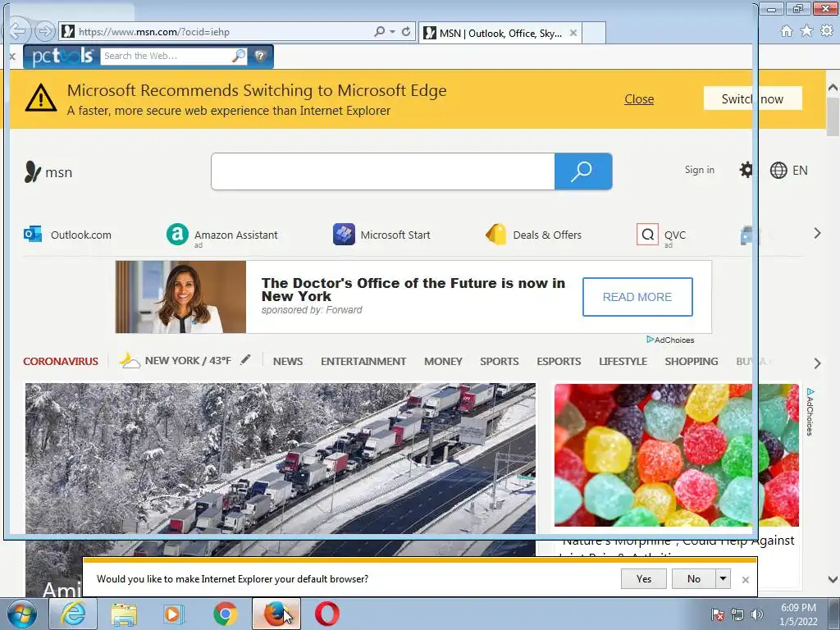Open Deals & Offers shortcut
The height and width of the screenshot is (630, 840).
[x=533, y=235]
